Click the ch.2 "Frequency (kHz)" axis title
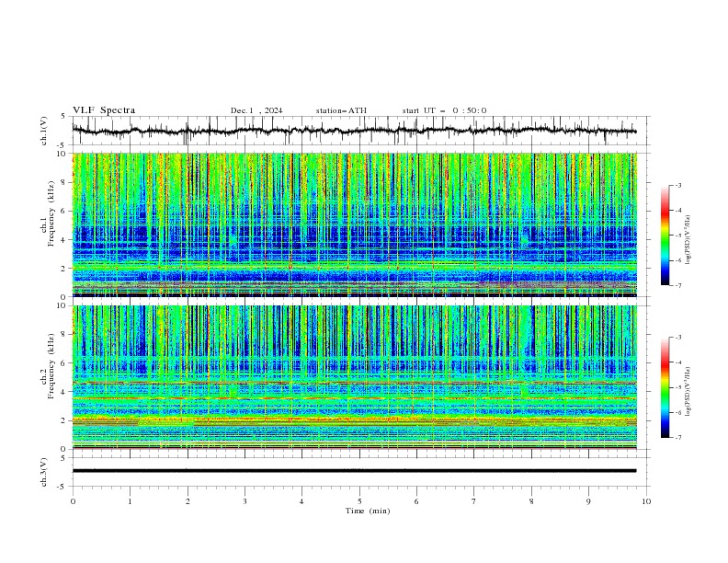Viewport: 728px width, 563px height. tap(51, 365)
